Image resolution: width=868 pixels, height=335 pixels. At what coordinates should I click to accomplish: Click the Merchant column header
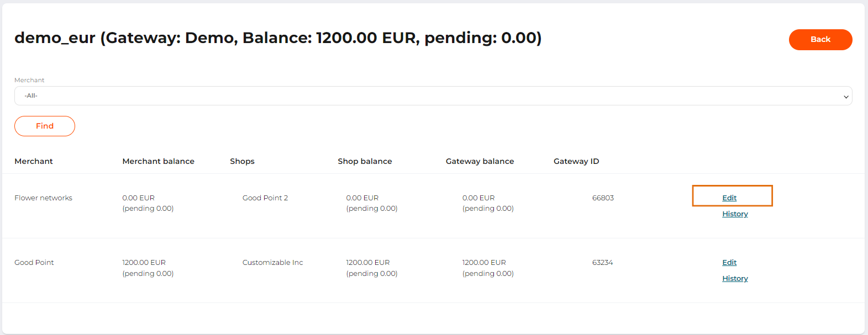pos(34,161)
